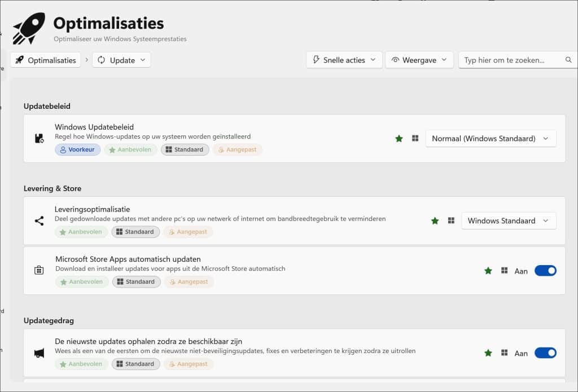
Task: Select Aangepast tag on Windows Updatebeleid
Action: pyautogui.click(x=238, y=149)
